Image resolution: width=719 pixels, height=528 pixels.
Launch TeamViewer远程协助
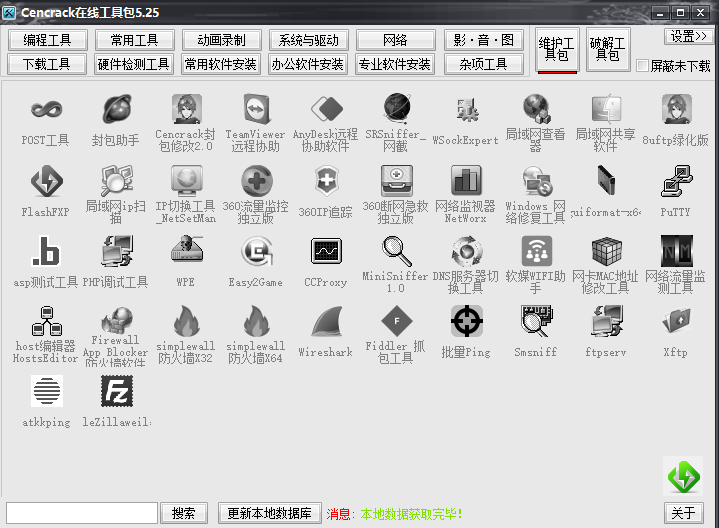point(256,110)
